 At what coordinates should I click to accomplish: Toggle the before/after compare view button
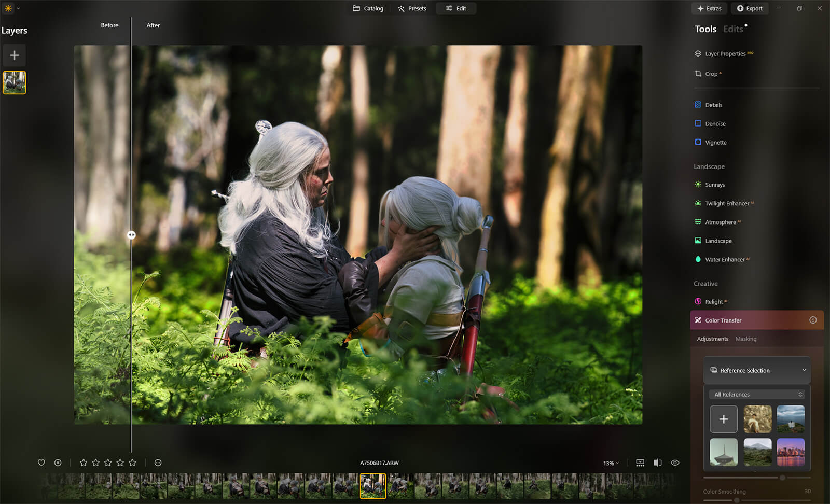[657, 463]
